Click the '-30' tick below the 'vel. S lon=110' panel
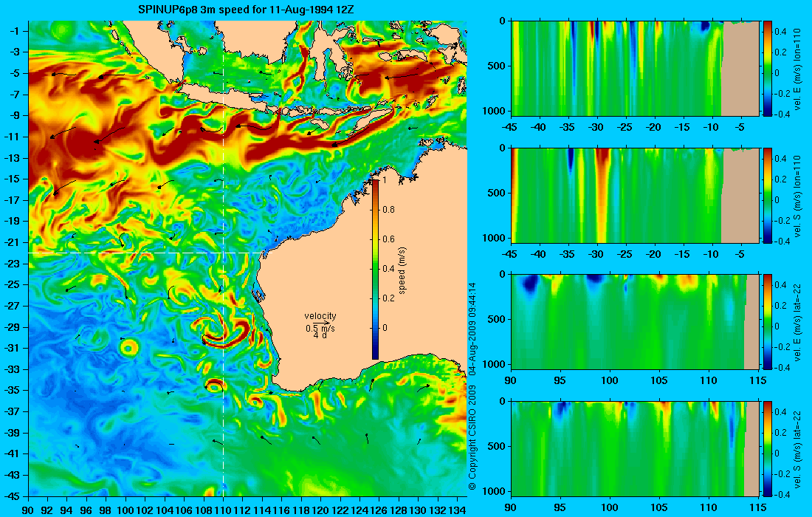 pos(596,254)
